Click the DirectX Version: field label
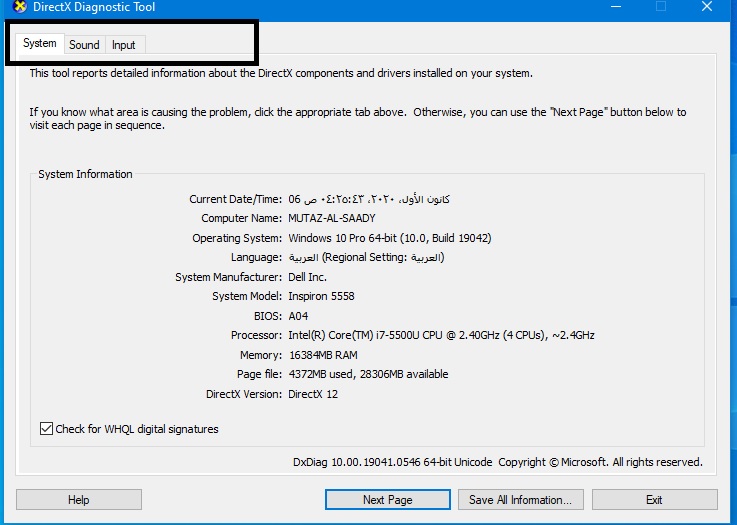 [244, 394]
